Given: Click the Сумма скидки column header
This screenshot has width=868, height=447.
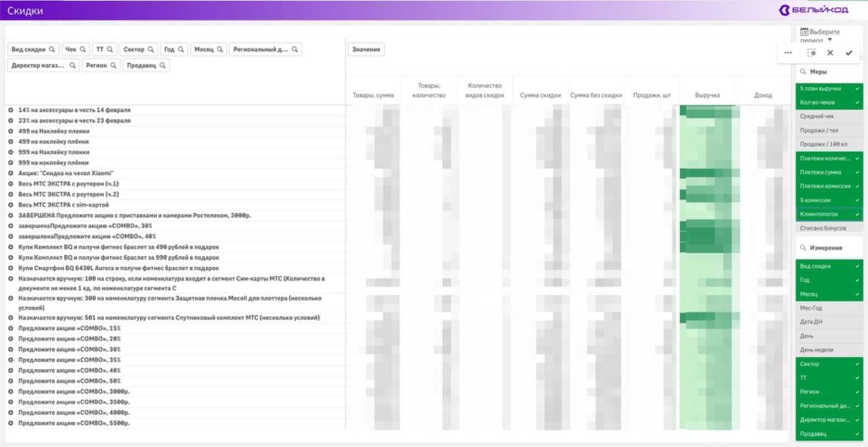Looking at the screenshot, I should coord(540,95).
